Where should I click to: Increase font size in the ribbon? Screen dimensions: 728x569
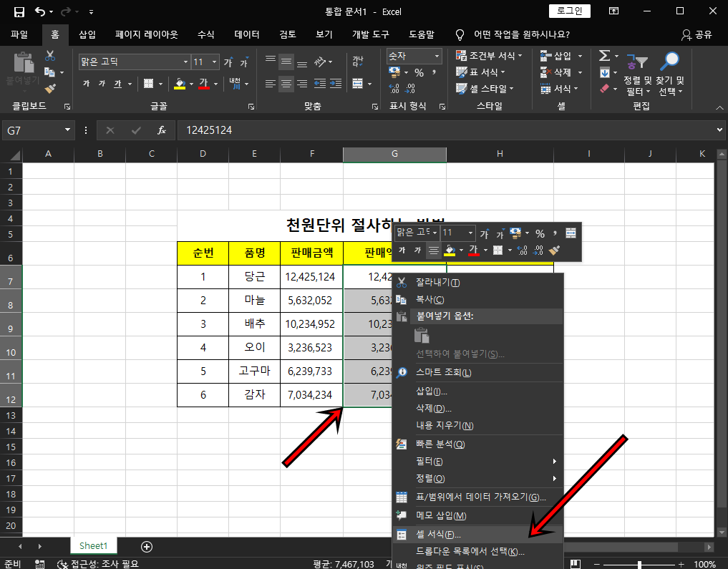tap(228, 62)
